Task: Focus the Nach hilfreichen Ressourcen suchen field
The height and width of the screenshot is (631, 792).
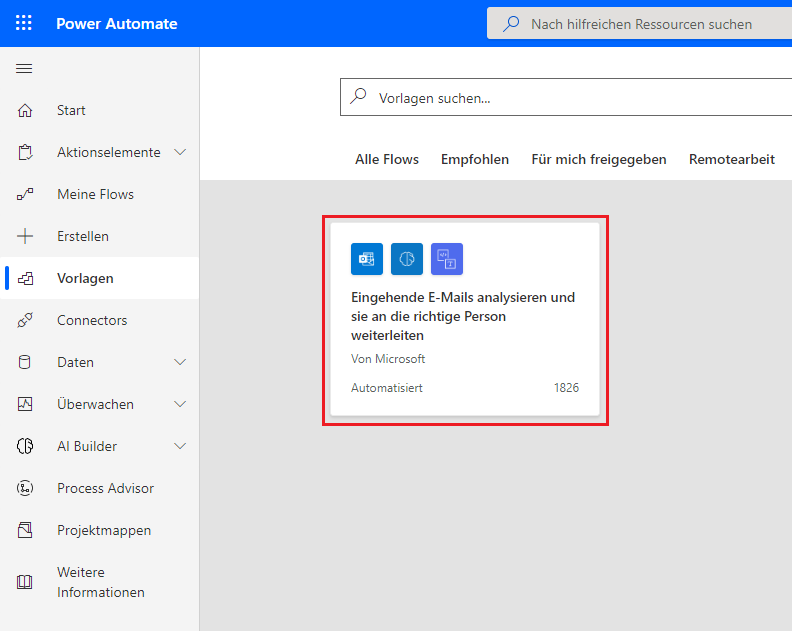Action: point(641,23)
